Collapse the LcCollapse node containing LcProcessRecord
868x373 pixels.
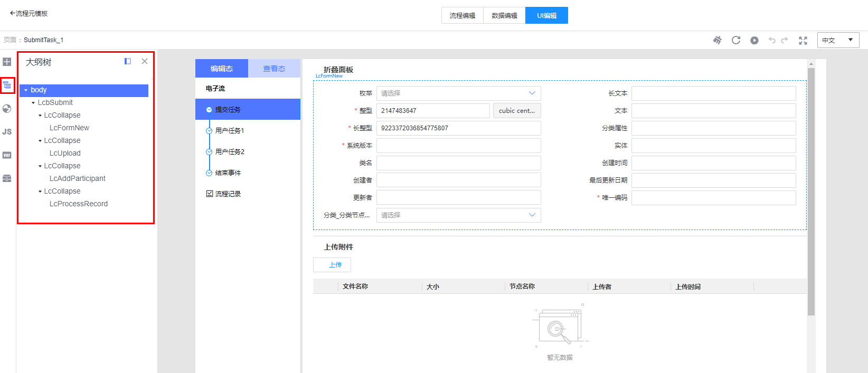click(x=40, y=192)
